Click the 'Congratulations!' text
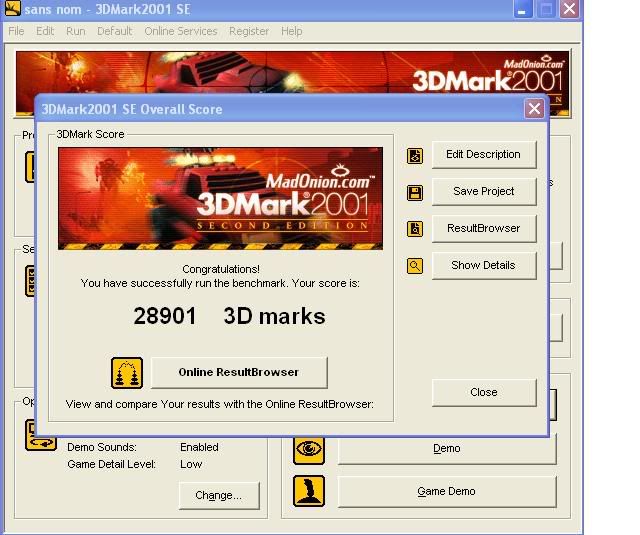Screen dimensions: 640x535 pyautogui.click(x=221, y=269)
